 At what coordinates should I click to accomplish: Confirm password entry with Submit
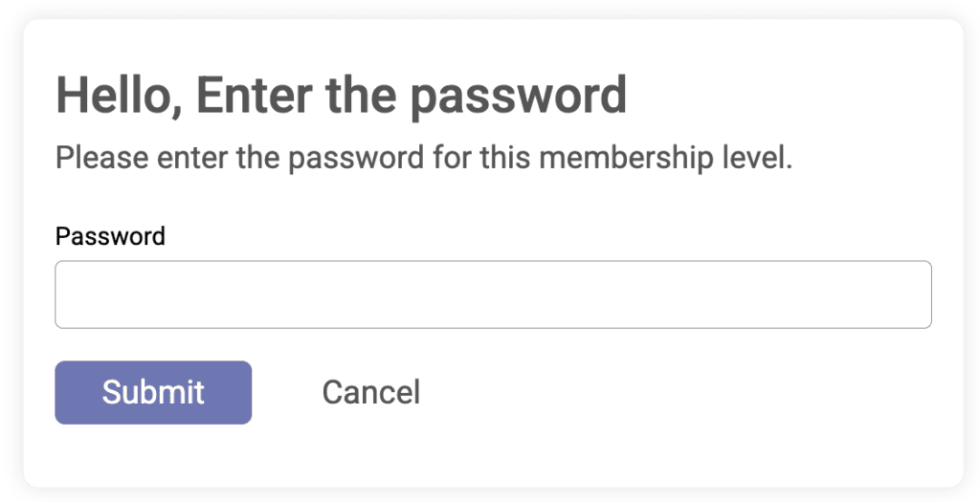click(x=153, y=392)
